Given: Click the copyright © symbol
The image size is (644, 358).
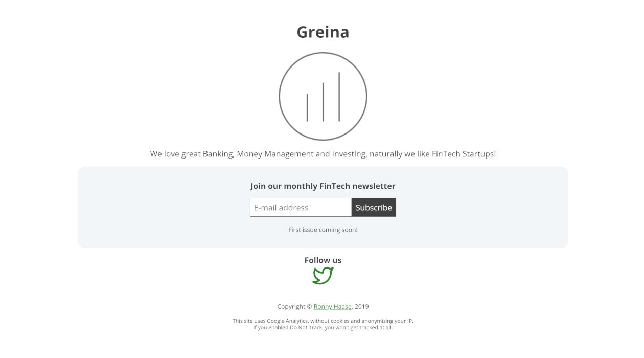Looking at the screenshot, I should point(309,307).
